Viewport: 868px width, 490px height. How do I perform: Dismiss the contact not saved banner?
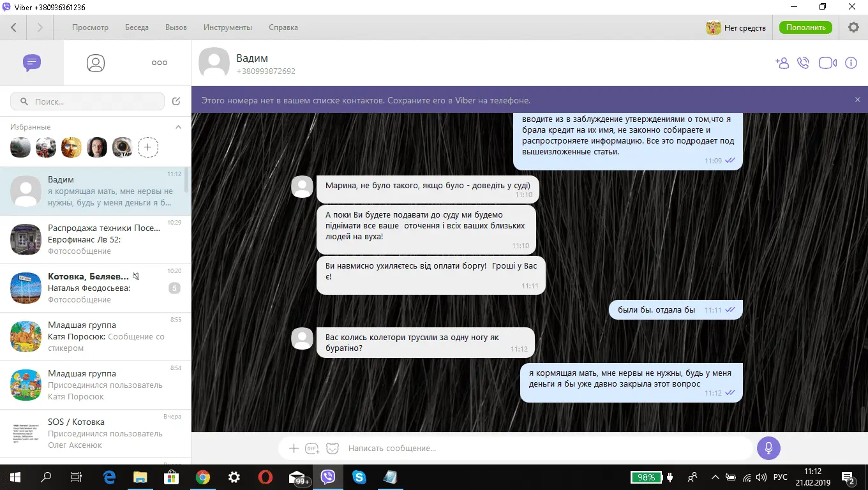pyautogui.click(x=858, y=100)
